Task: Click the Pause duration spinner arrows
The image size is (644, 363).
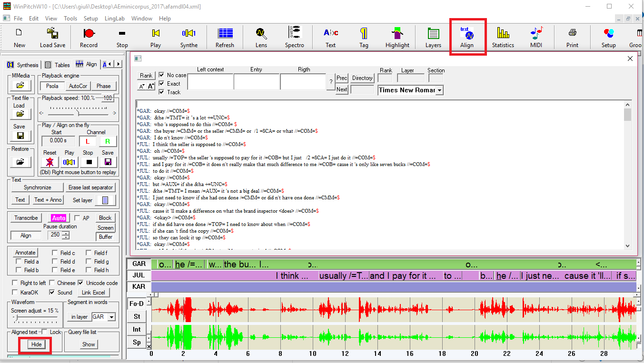Action: click(66, 235)
